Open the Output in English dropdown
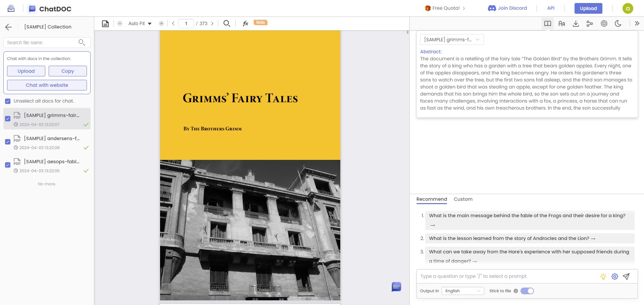Image resolution: width=644 pixels, height=305 pixels. pos(463,291)
